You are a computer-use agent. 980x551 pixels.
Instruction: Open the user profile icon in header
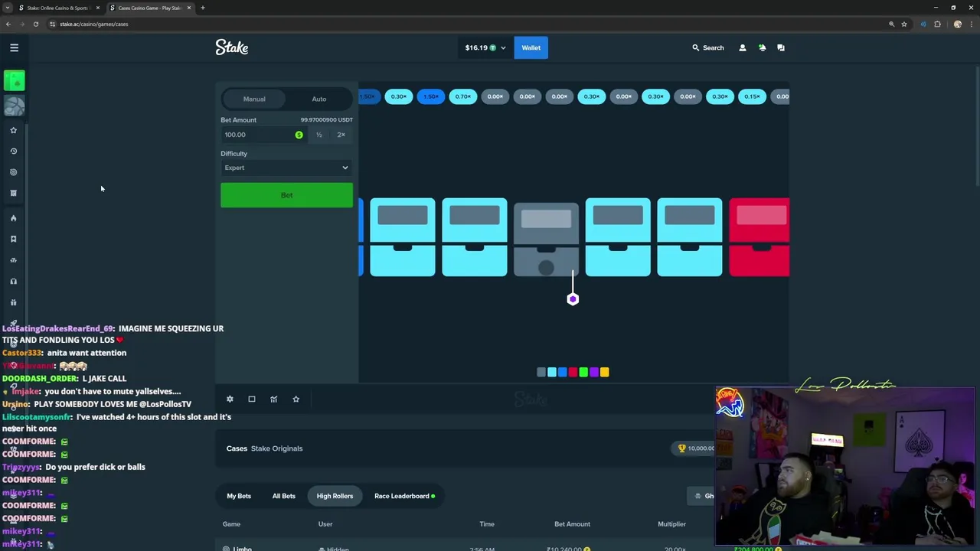pyautogui.click(x=742, y=47)
